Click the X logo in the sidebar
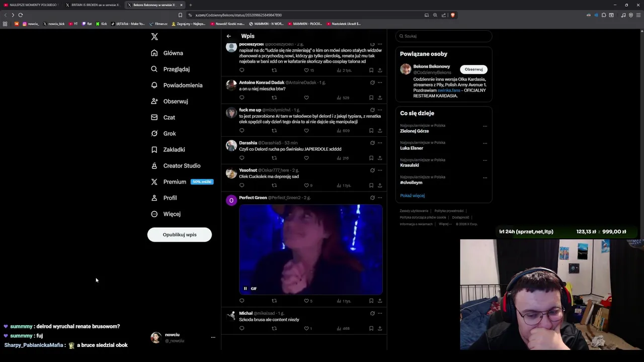This screenshot has height=362, width=644. pyautogui.click(x=154, y=37)
